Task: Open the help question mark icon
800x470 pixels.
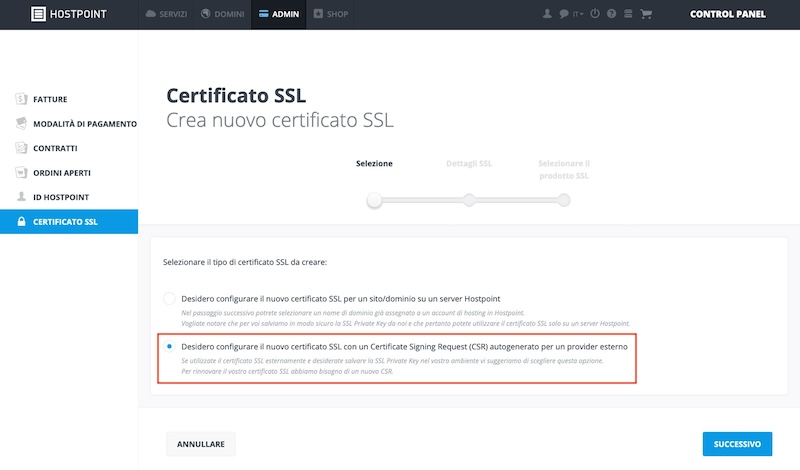Action: (x=611, y=14)
